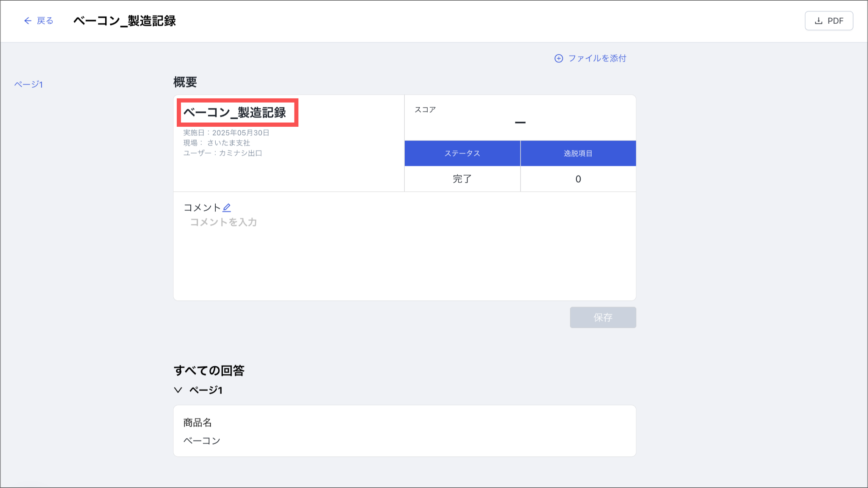
Task: Click the スコア score panel
Action: (520, 117)
